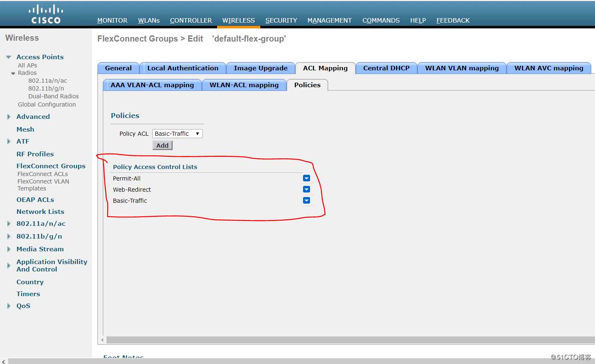This screenshot has height=364, width=595.
Task: Click the content panel horizontal scrollbar track
Action: pos(350,340)
